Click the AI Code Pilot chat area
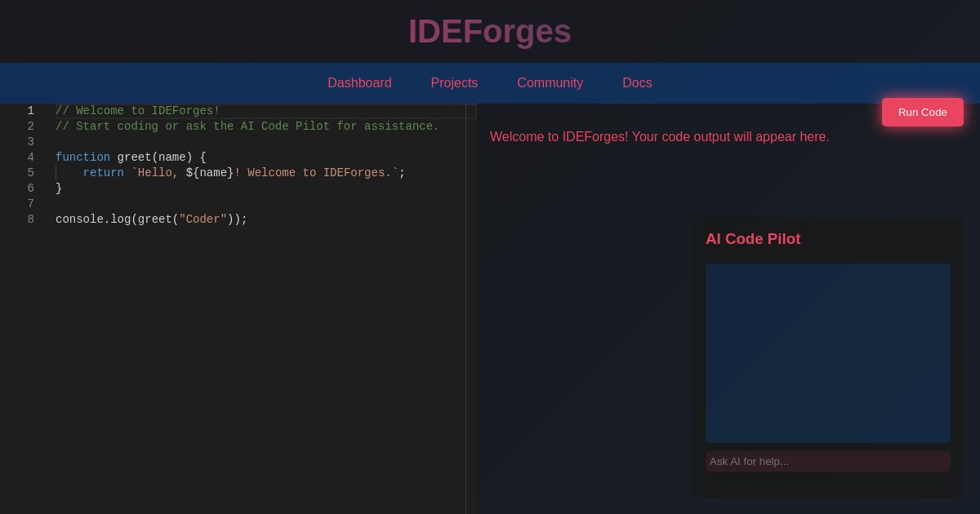Image resolution: width=980 pixels, height=514 pixels. (x=827, y=353)
